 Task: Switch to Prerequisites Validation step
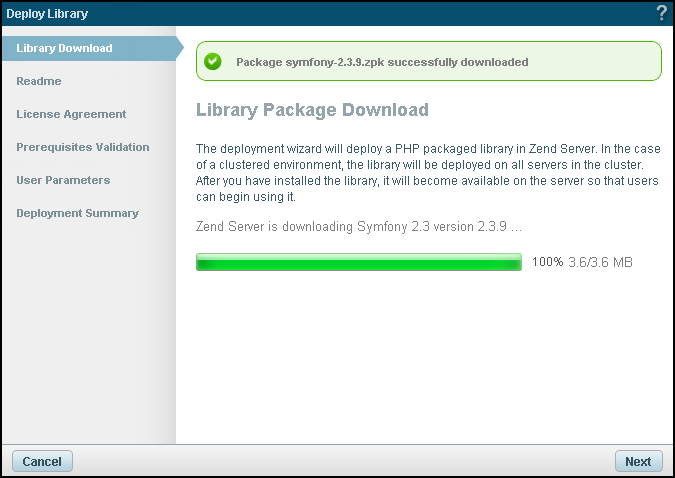83,147
